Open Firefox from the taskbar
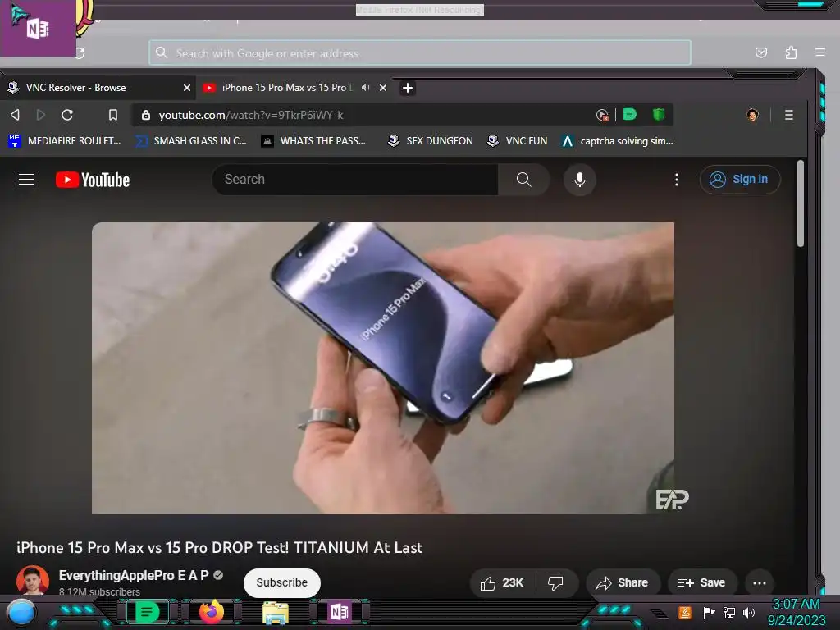This screenshot has height=630, width=840. [x=212, y=611]
